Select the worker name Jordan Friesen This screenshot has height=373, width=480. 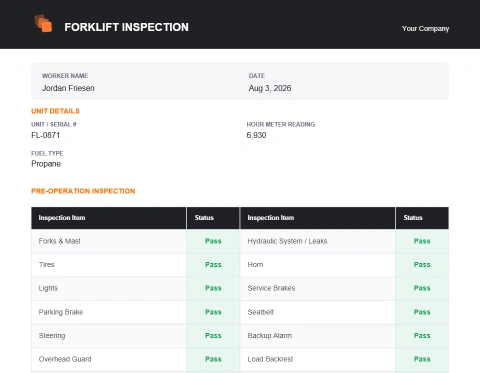(x=68, y=88)
